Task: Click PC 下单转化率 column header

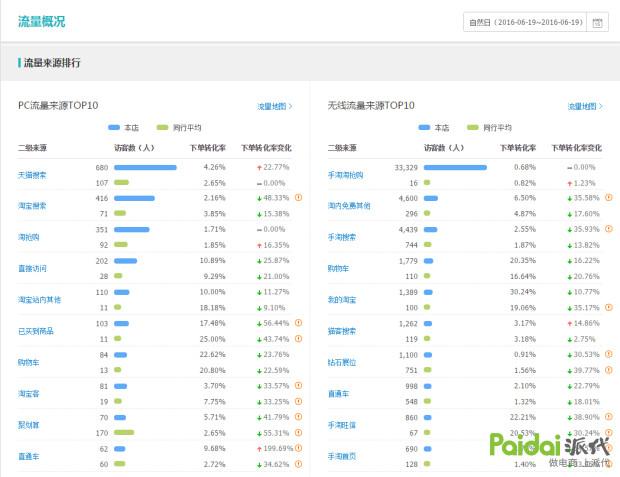Action: coord(208,148)
